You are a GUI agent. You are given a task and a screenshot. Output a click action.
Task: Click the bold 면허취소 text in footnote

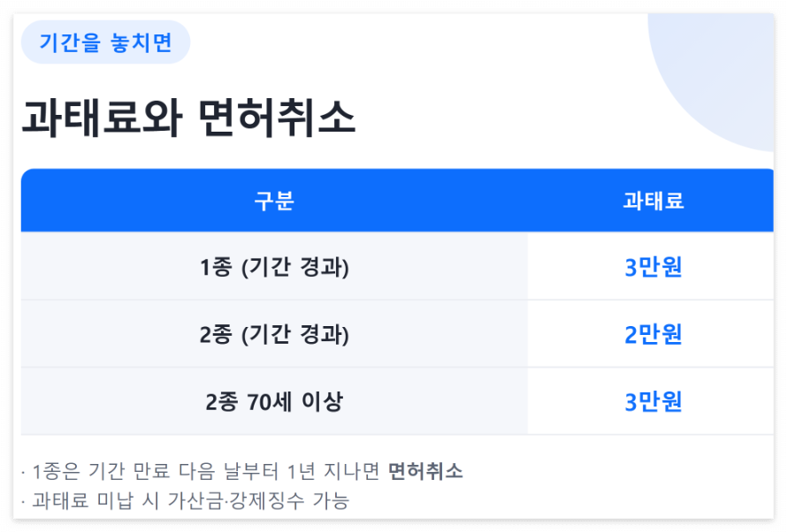pos(425,471)
